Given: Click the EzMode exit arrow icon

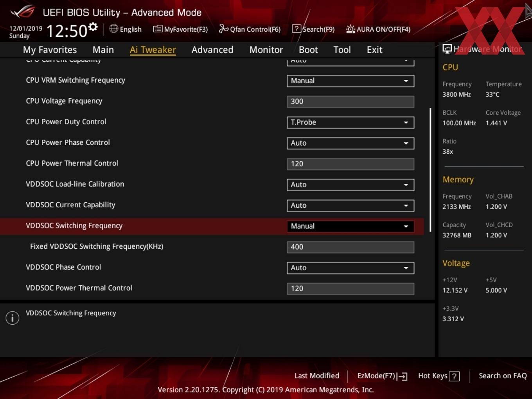Looking at the screenshot, I should click(402, 376).
